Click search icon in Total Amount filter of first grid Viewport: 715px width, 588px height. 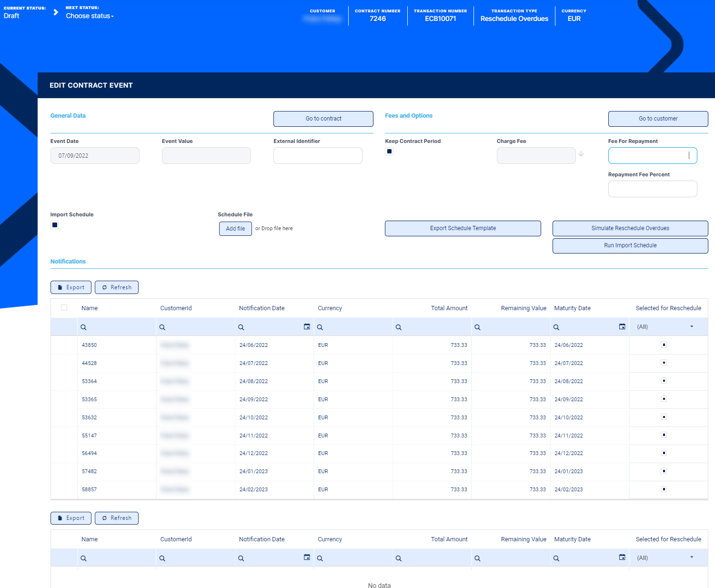tap(399, 327)
